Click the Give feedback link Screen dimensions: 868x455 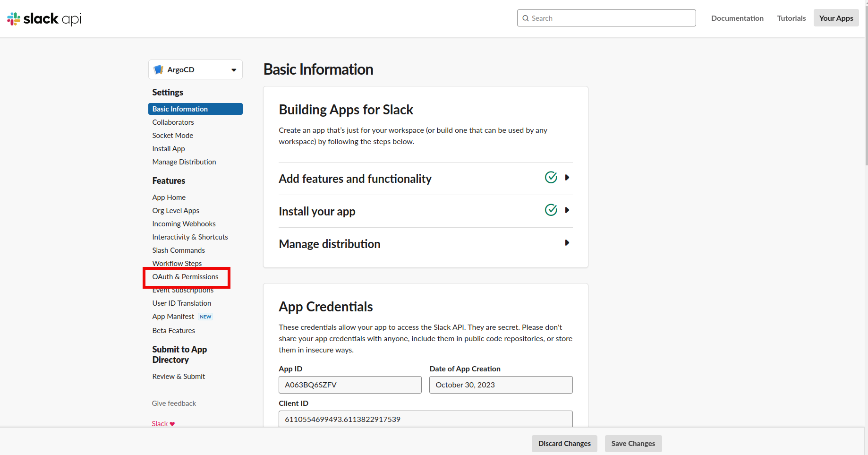(174, 403)
